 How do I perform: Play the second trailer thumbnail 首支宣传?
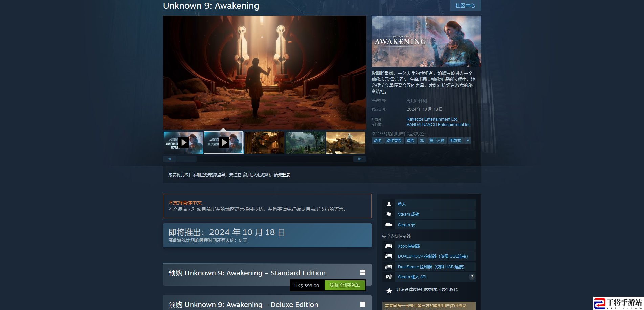pos(224,143)
